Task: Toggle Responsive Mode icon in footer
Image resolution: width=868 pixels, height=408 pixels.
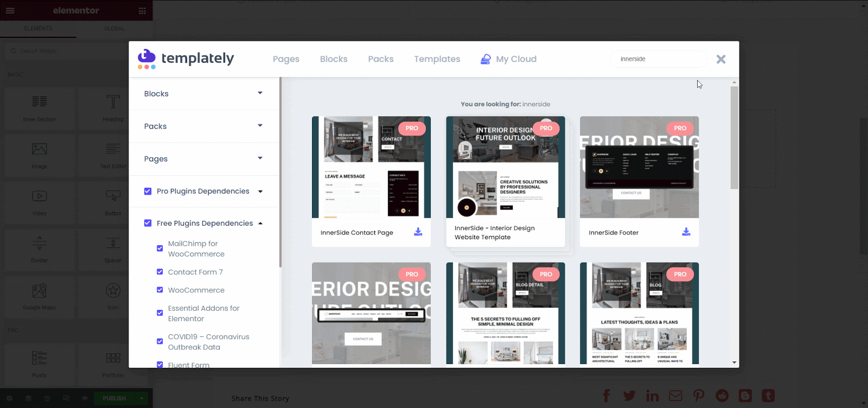Action: (66, 398)
